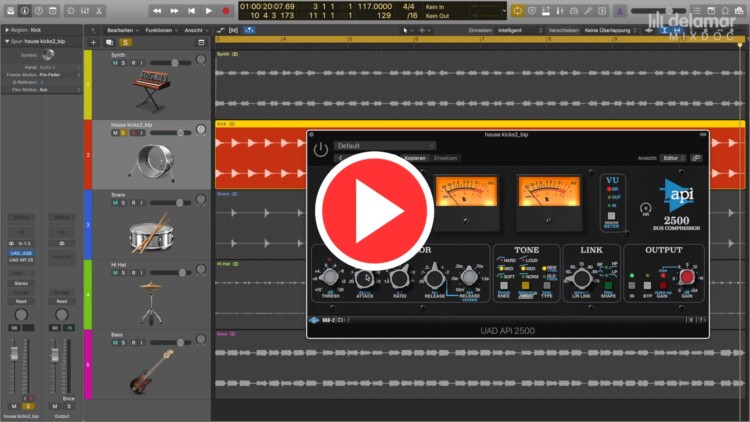Screen dimensions: 750x422
Task: Click the Output IN button
Action: (632, 286)
